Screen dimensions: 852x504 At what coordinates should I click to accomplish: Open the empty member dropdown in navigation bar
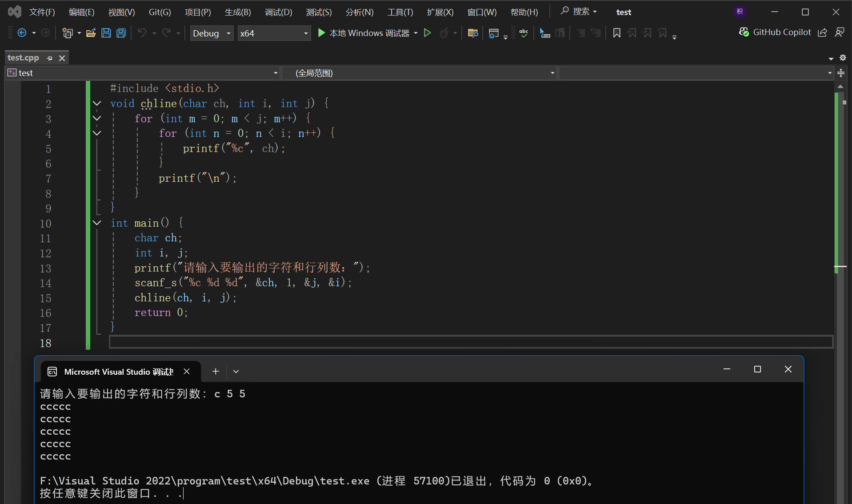tap(697, 73)
